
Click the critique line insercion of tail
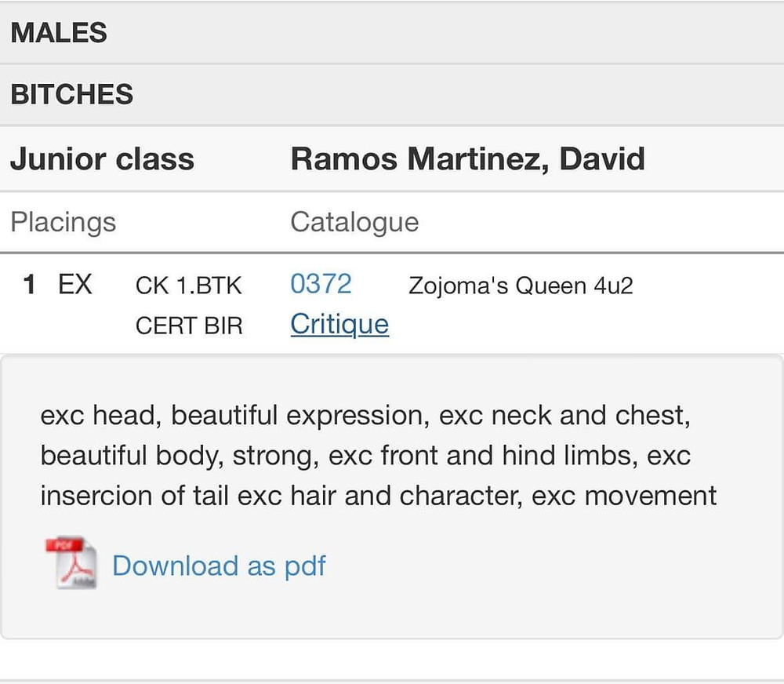(x=379, y=496)
